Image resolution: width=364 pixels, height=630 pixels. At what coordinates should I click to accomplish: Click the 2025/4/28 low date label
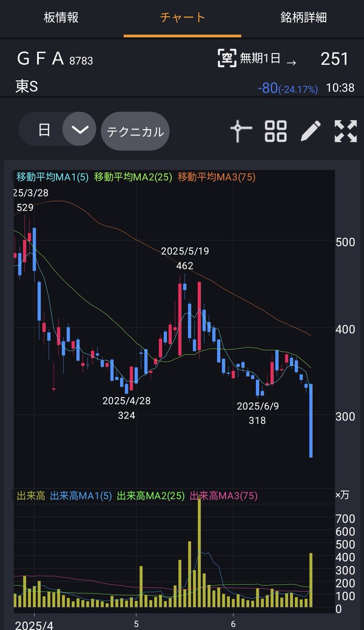pos(126,401)
